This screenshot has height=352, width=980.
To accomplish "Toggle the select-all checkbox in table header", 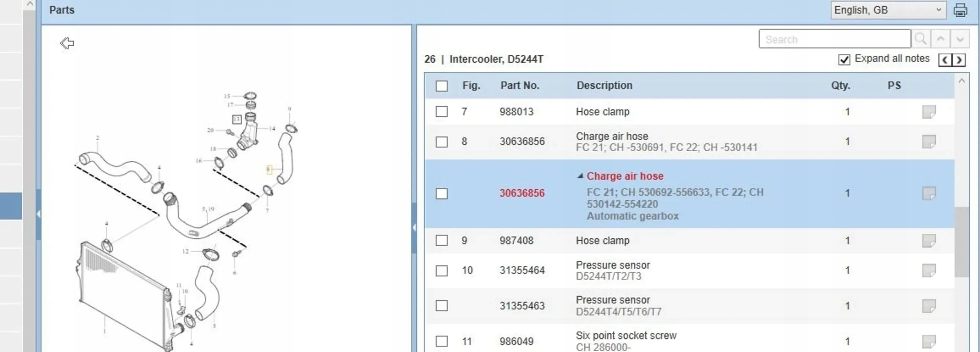I will (442, 86).
